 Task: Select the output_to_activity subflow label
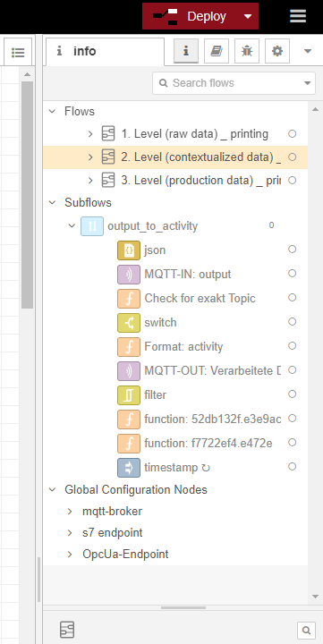[152, 226]
